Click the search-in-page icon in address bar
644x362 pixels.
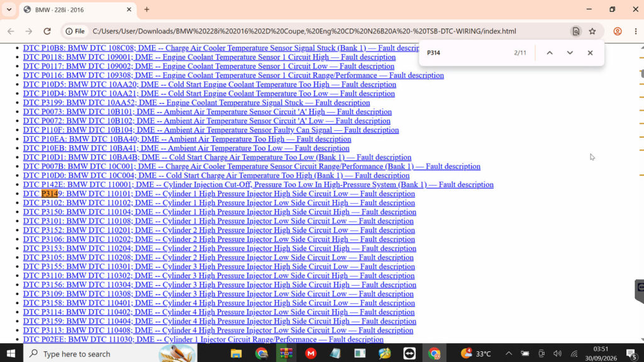[576, 31]
